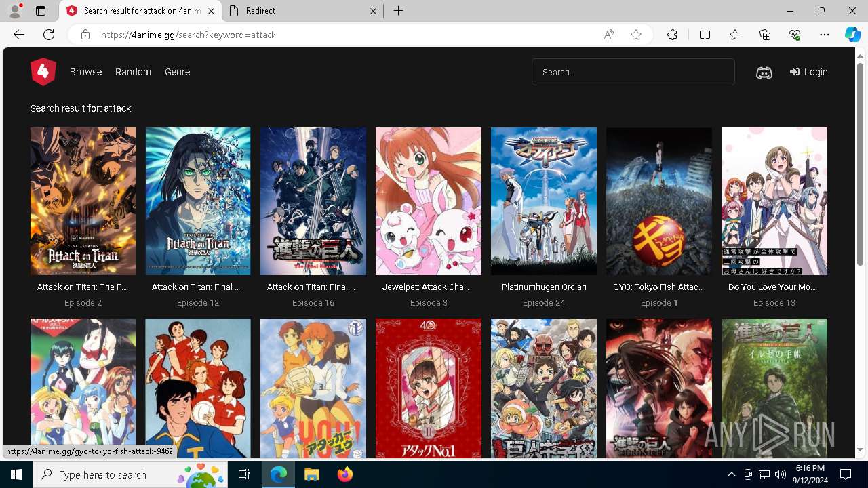Viewport: 868px width, 488px height.
Task: Click Episode 13 text
Action: (774, 303)
